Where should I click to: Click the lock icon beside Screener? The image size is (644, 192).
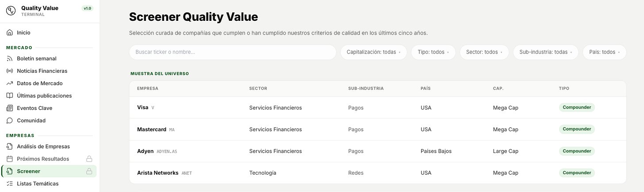(x=89, y=171)
